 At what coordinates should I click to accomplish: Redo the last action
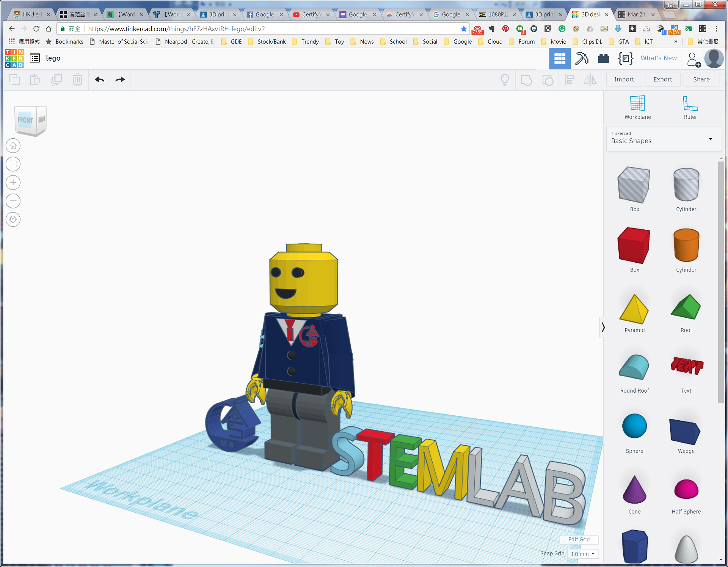pos(120,80)
